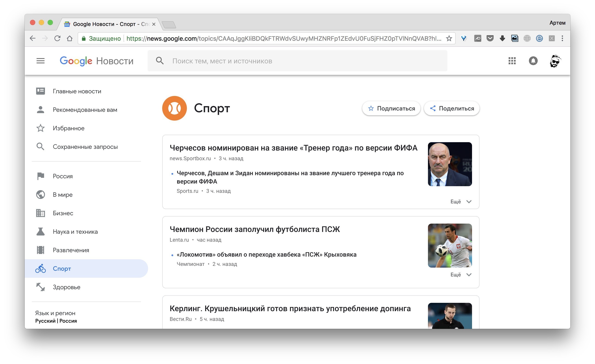This screenshot has height=364, width=595.
Task: Click the Спорт page heading
Action: pos(212,108)
